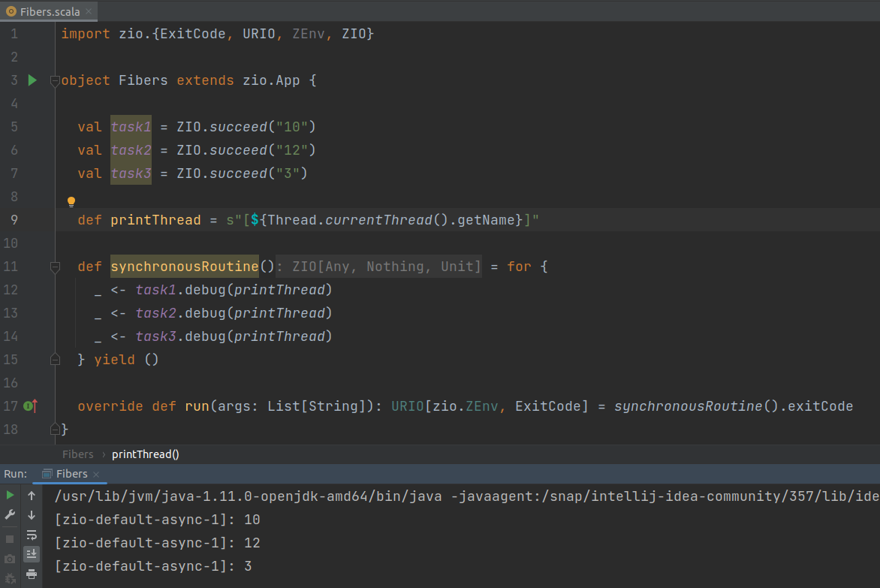Rerun Fibers with green play button
The width and height of the screenshot is (880, 588).
(x=10, y=496)
